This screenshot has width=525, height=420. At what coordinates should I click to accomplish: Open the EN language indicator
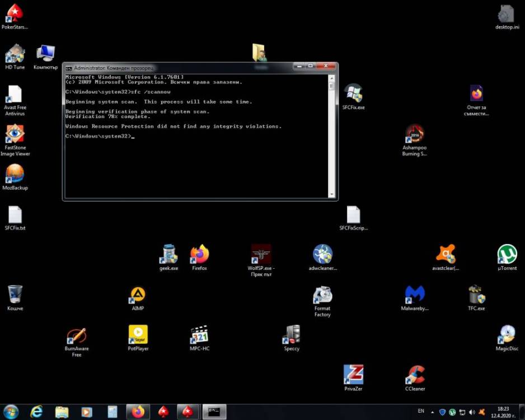[421, 411]
